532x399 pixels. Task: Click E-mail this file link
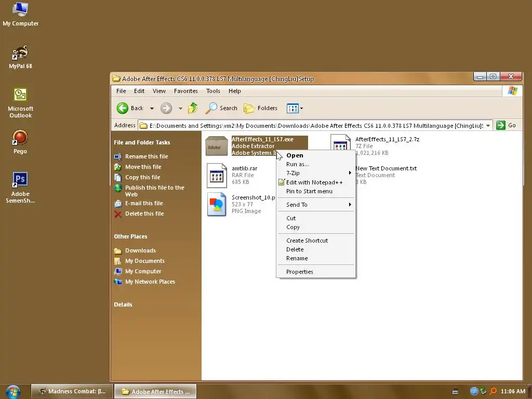(x=144, y=203)
